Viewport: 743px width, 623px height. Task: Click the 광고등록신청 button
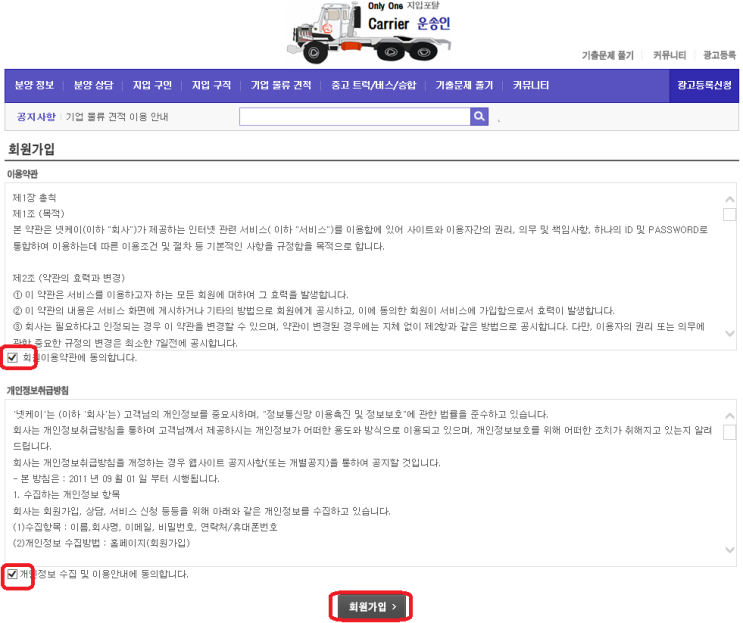coord(704,85)
